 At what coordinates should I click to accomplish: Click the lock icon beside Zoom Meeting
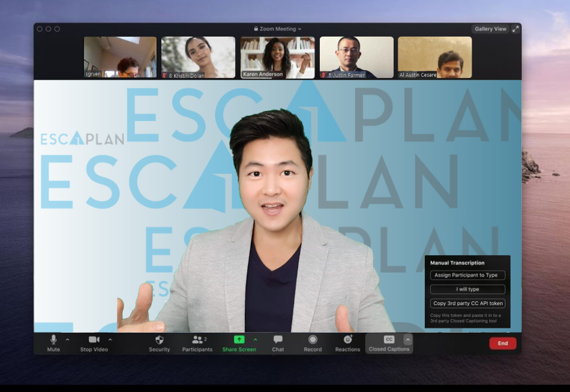(256, 29)
